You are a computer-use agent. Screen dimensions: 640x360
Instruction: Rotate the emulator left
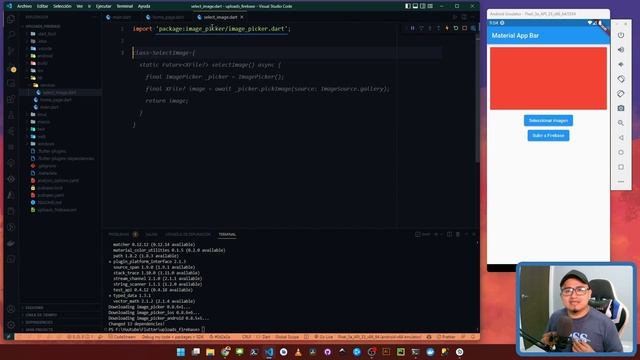click(621, 79)
